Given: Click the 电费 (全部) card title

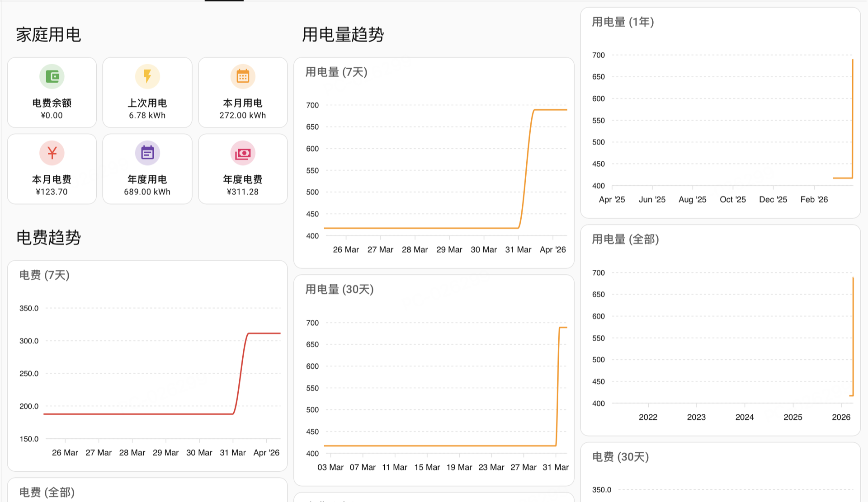Looking at the screenshot, I should click(x=47, y=492).
